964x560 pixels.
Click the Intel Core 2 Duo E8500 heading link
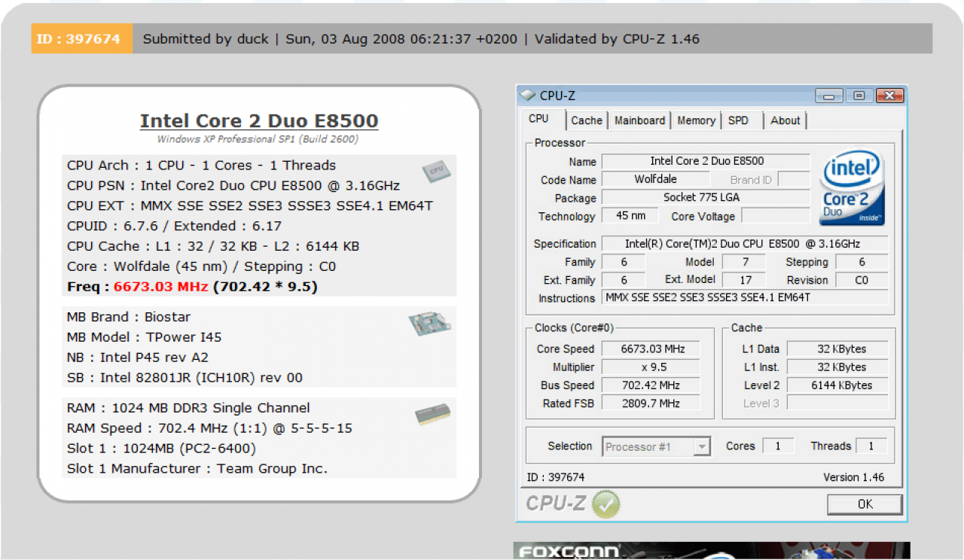point(259,120)
